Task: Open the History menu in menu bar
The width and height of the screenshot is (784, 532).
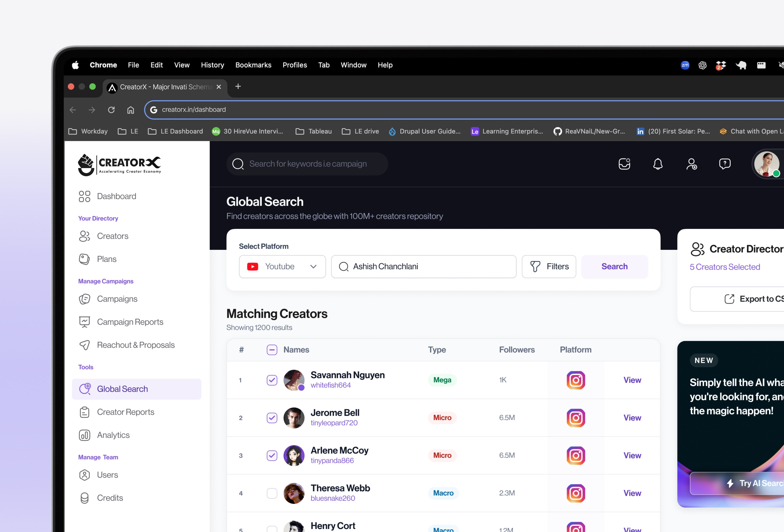Action: (213, 65)
